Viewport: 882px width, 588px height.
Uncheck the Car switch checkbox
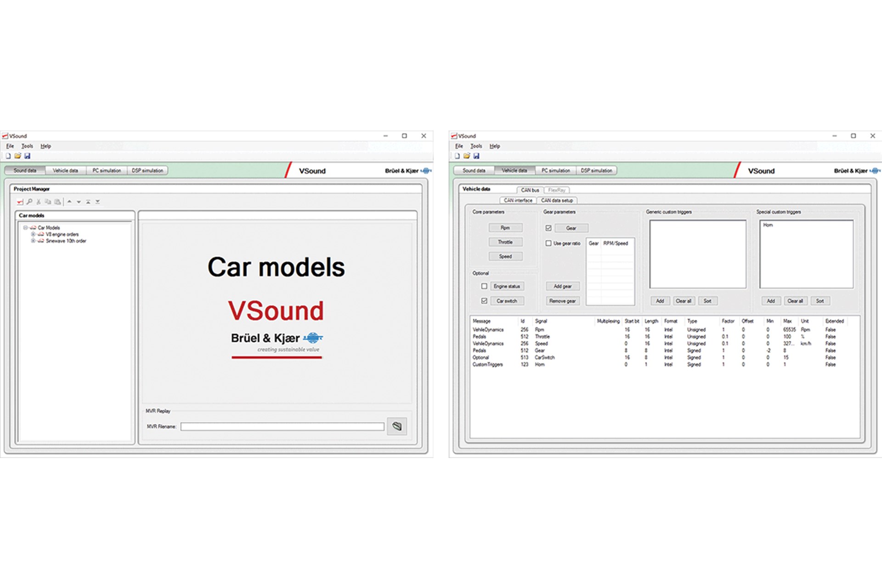(x=484, y=301)
